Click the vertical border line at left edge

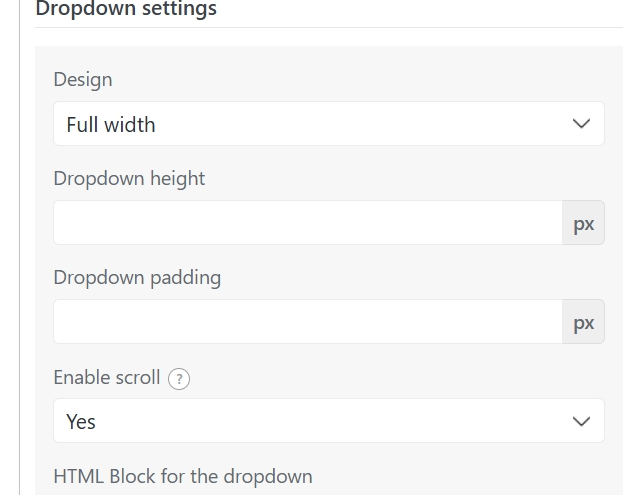(19, 250)
